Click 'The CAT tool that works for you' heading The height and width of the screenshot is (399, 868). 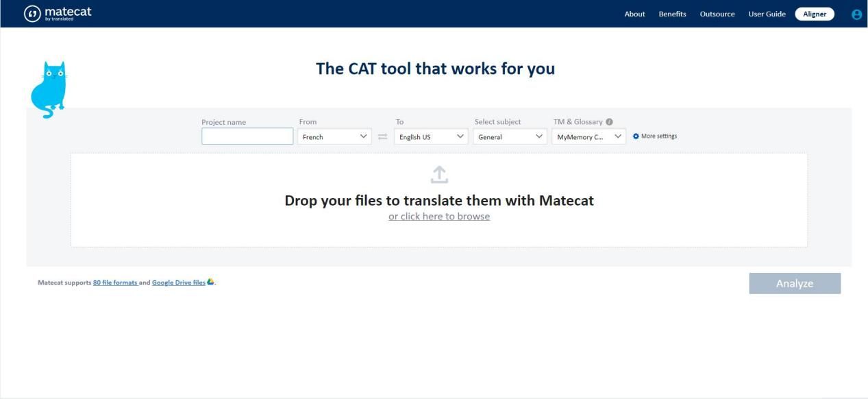click(435, 69)
